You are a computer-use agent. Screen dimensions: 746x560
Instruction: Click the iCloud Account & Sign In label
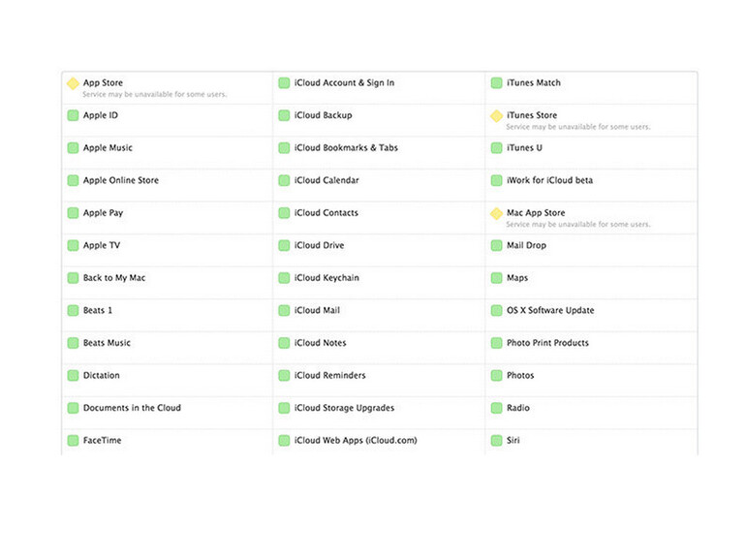click(344, 82)
